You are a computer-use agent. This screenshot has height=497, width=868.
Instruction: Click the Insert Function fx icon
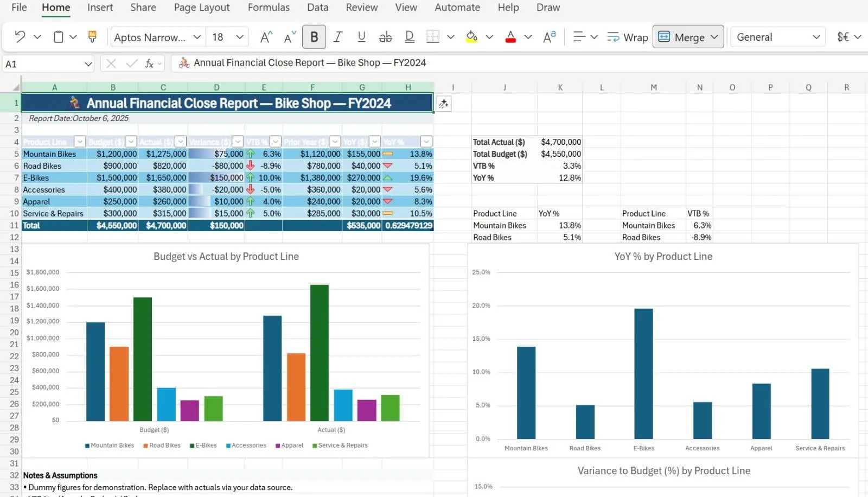pos(149,64)
